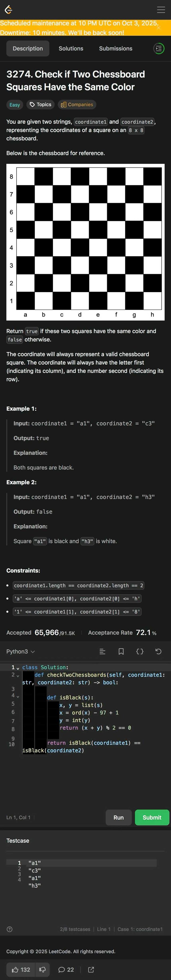Upvote the problem with thumbs up
The height and width of the screenshot is (980, 171).
pyautogui.click(x=21, y=970)
